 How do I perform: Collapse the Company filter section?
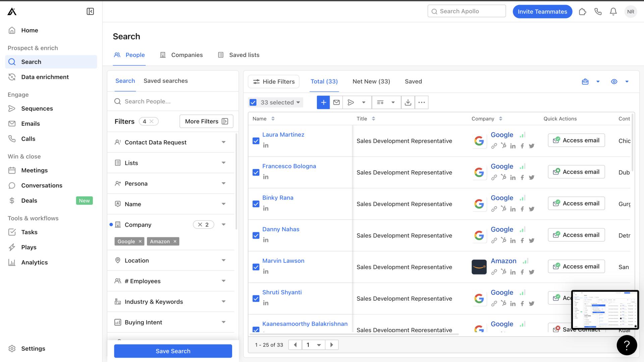[x=224, y=225]
